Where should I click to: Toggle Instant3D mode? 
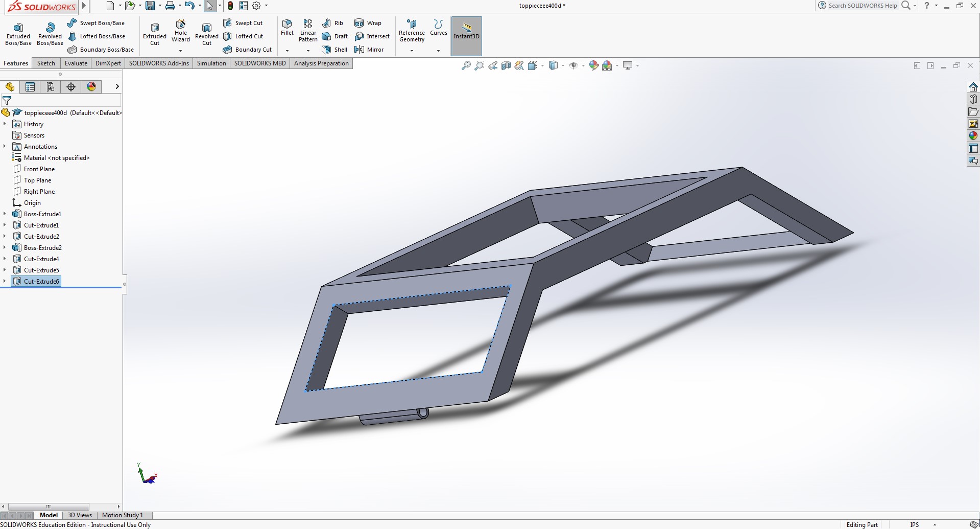tap(466, 36)
